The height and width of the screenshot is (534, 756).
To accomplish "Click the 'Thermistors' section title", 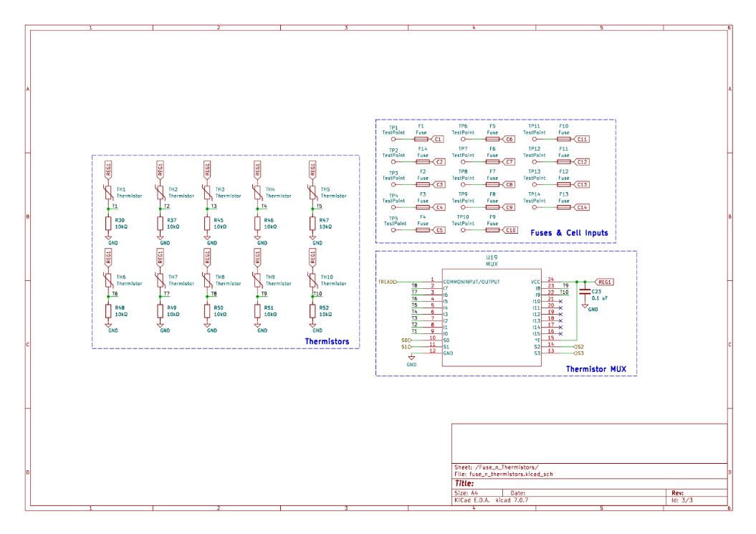I will 327,341.
